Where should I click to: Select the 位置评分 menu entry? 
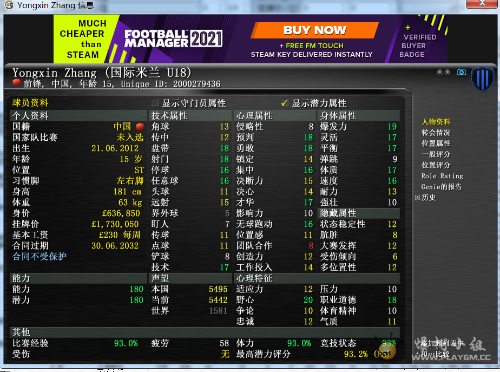pos(436,165)
